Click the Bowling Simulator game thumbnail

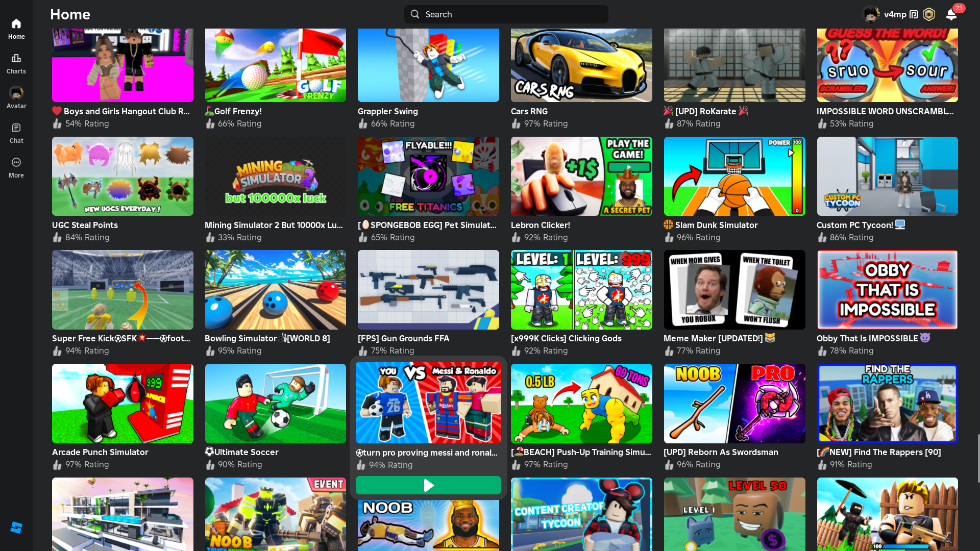(275, 289)
